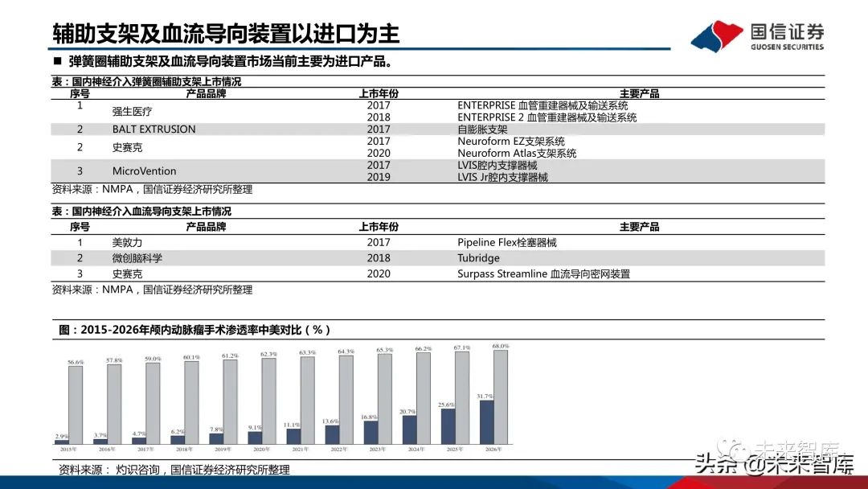Click 序号 header in the flow diverter table
The image size is (868, 489).
coord(80,227)
